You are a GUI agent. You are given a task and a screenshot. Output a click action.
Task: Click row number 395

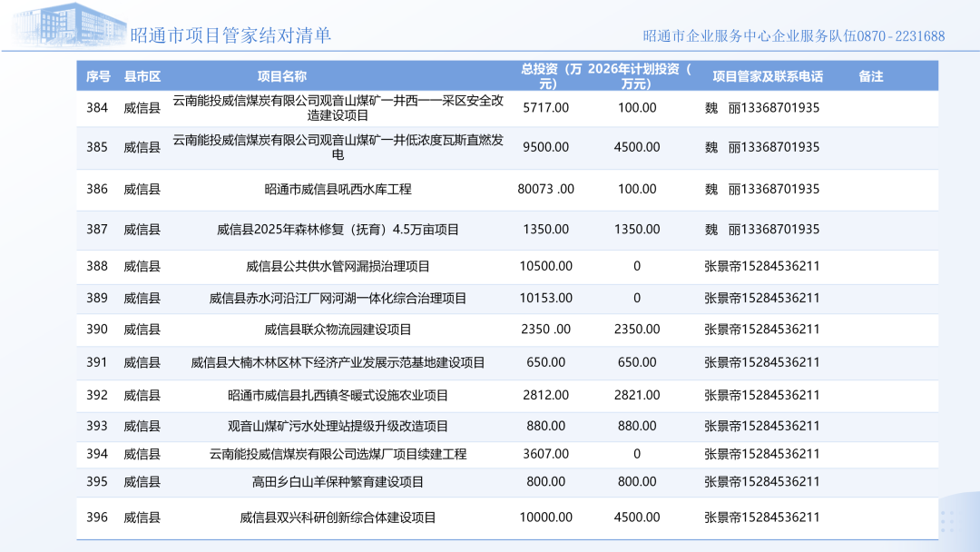tap(97, 482)
